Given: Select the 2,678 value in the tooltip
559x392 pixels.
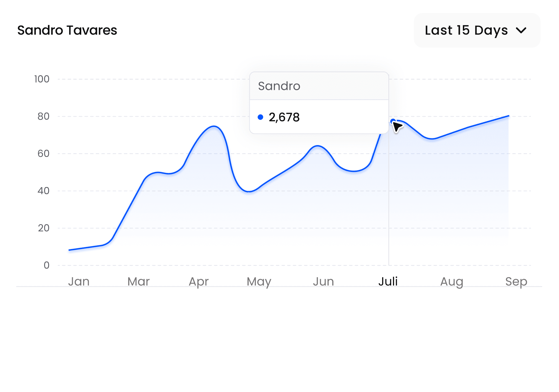Looking at the screenshot, I should click(284, 117).
